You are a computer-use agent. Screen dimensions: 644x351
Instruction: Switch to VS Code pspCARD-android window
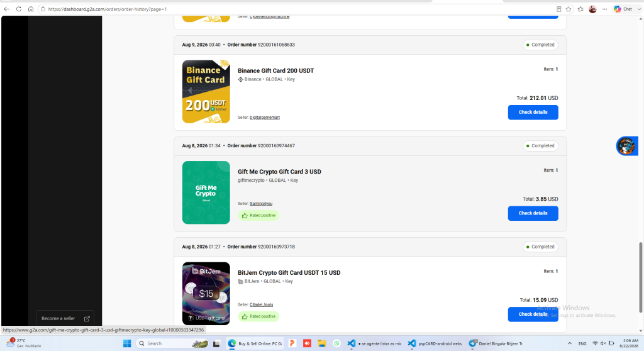click(x=435, y=343)
